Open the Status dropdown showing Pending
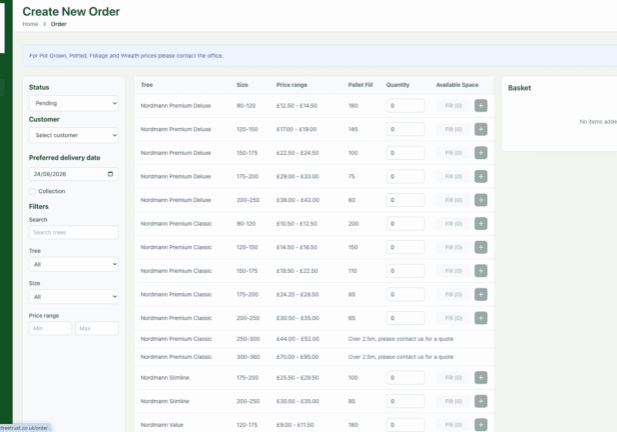 tap(74, 103)
